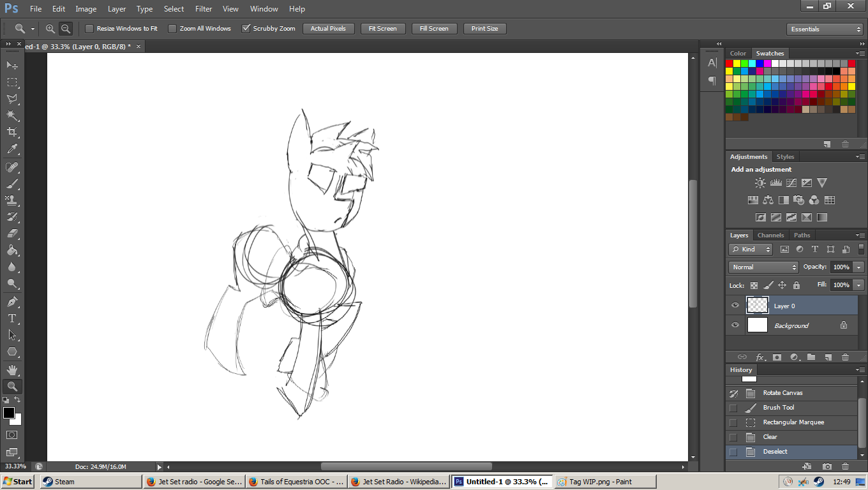Open the Filter menu
This screenshot has width=868, height=490.
coord(204,9)
